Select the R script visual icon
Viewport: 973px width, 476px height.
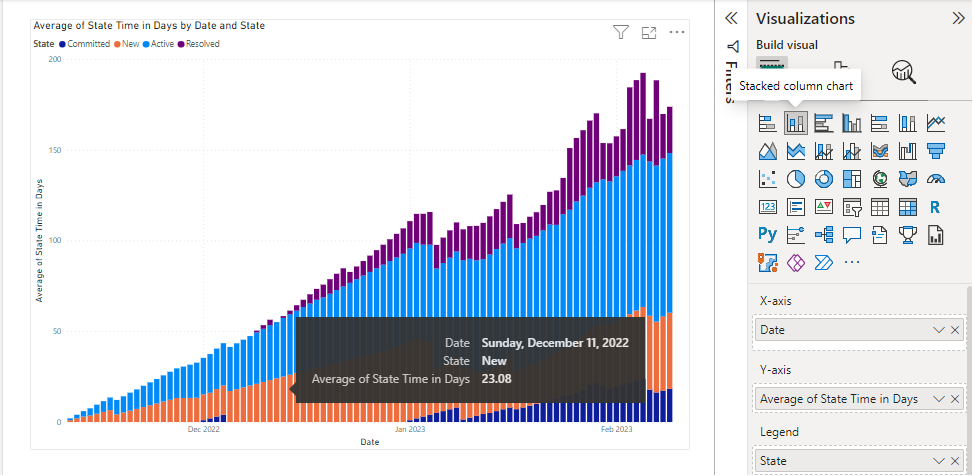936,207
